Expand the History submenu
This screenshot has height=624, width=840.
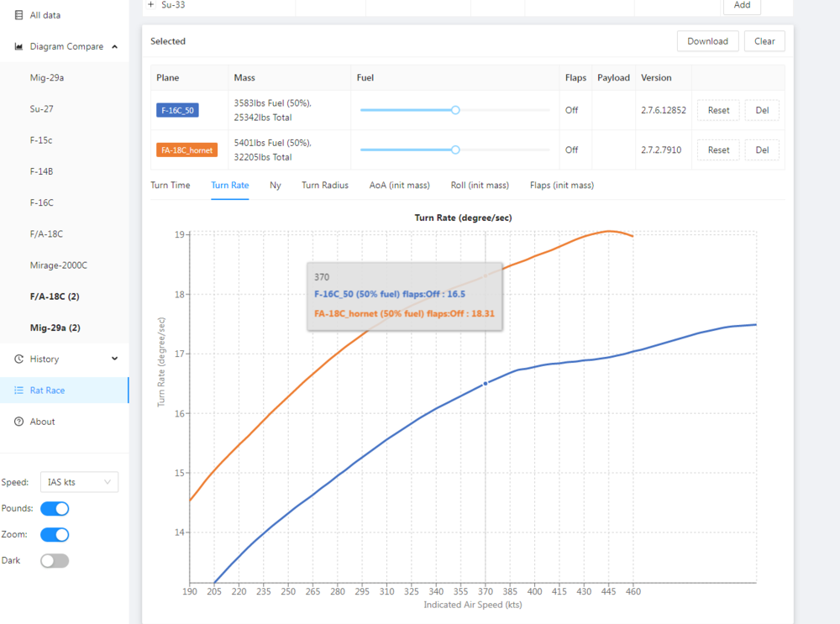click(x=114, y=359)
